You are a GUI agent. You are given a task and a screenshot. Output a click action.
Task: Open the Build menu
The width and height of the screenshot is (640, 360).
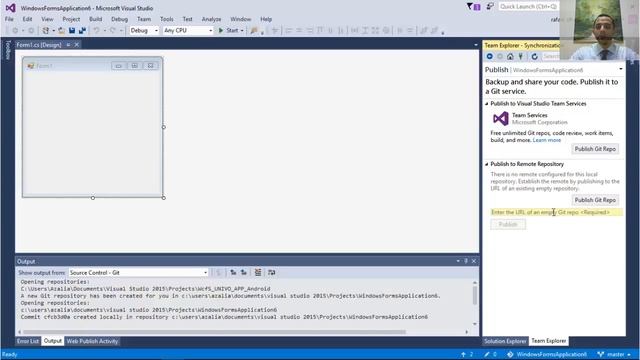[x=96, y=19]
